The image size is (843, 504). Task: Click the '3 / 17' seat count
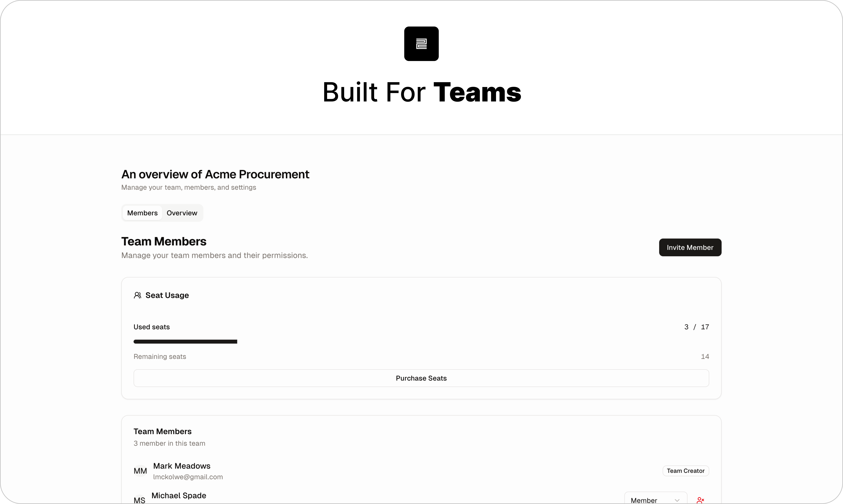coord(696,327)
